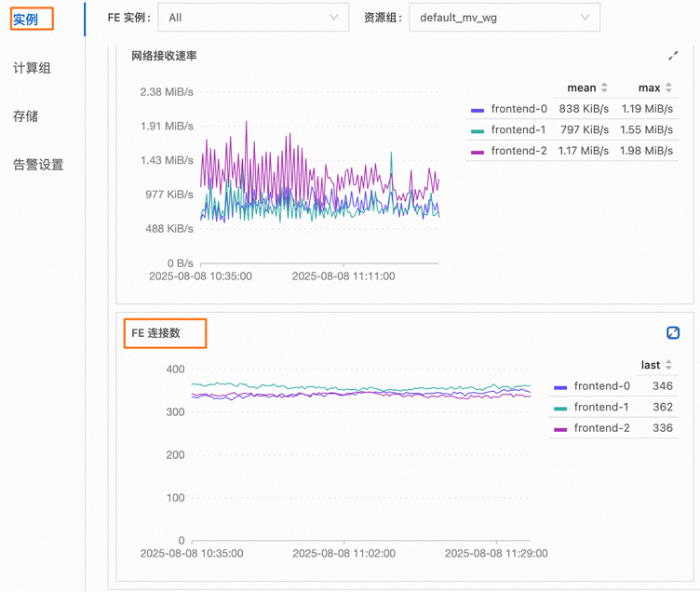Open the 存储 sidebar item
The height and width of the screenshot is (592, 700).
click(x=25, y=116)
